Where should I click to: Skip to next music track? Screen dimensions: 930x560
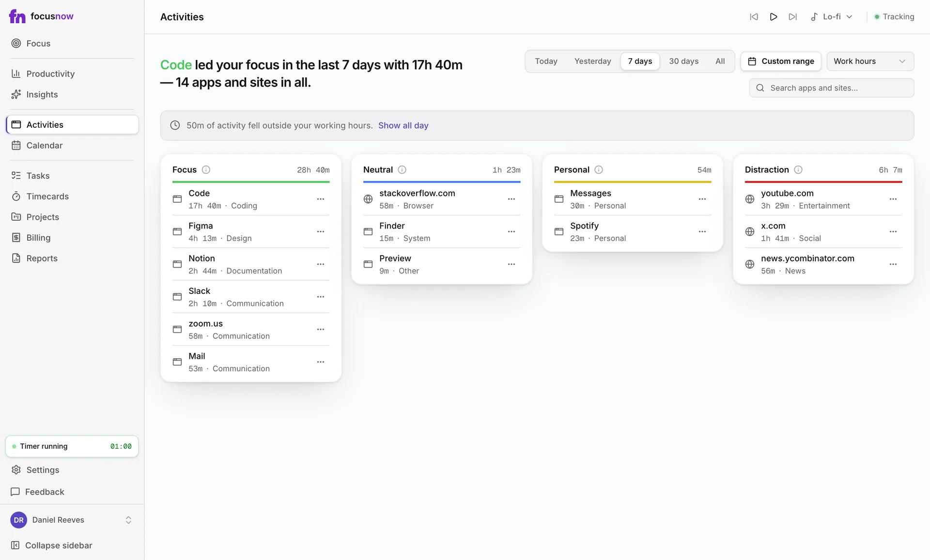tap(792, 17)
